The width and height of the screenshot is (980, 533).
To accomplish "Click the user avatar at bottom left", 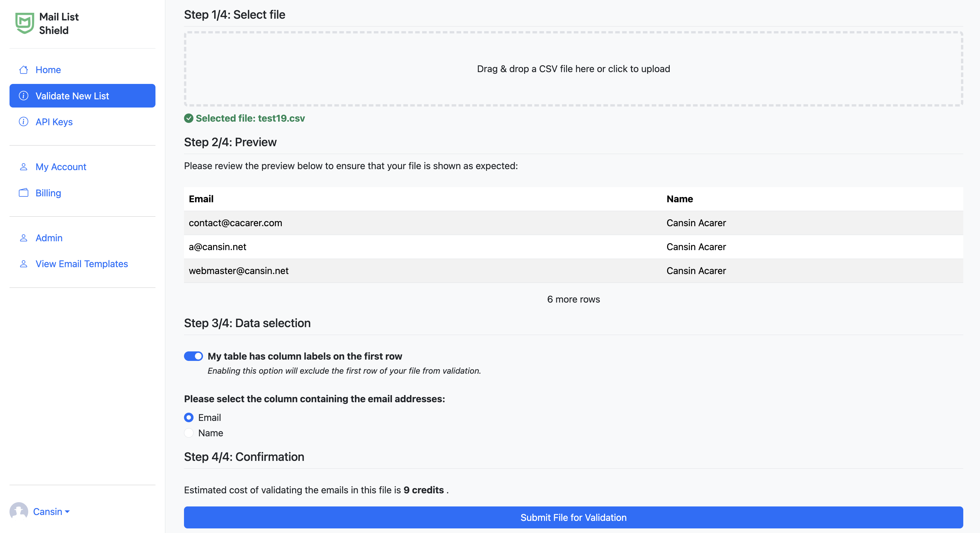I will tap(20, 511).
